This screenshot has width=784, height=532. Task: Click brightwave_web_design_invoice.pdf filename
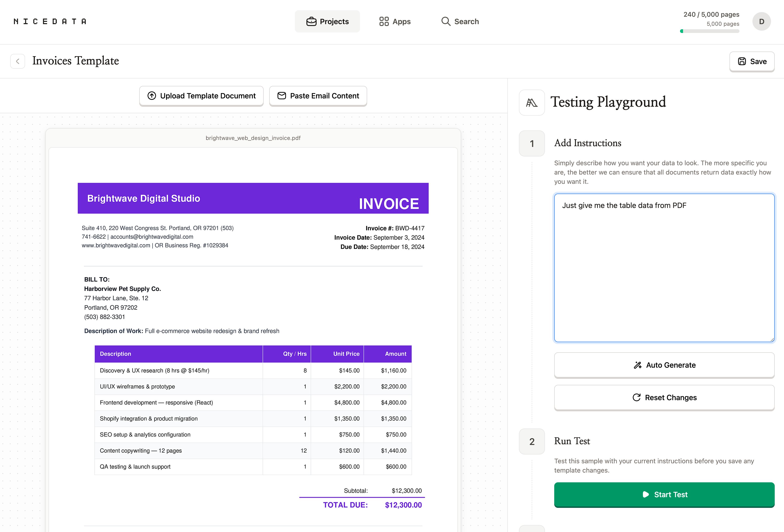pos(253,138)
